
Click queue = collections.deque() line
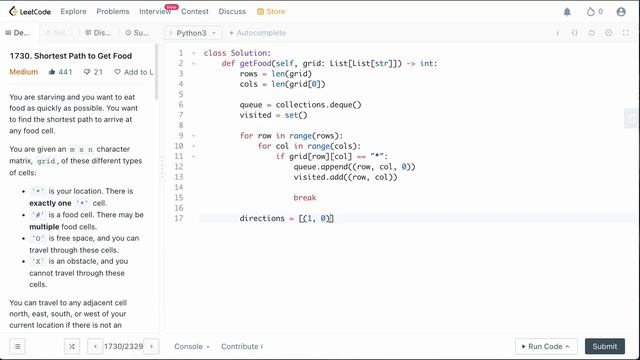[x=300, y=104]
